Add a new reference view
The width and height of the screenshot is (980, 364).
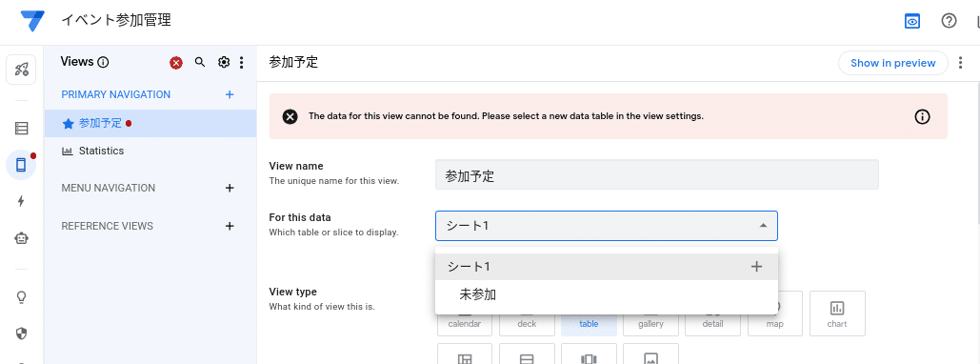[x=230, y=226]
